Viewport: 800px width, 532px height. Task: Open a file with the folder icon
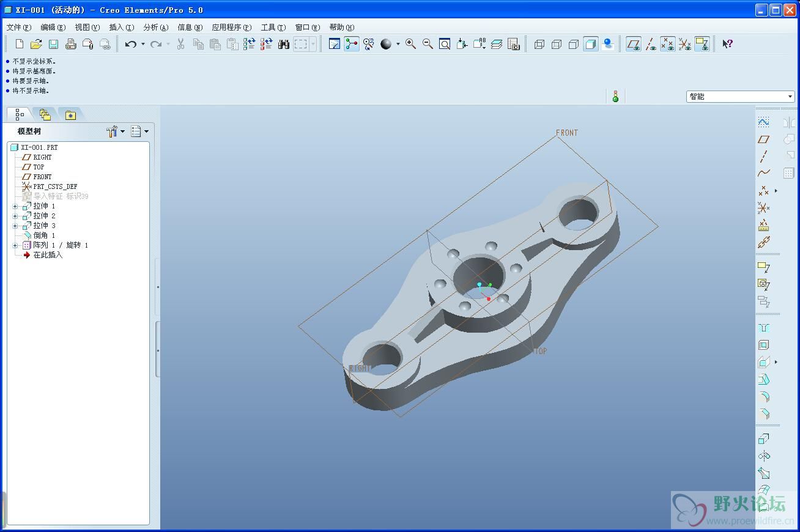pyautogui.click(x=36, y=44)
